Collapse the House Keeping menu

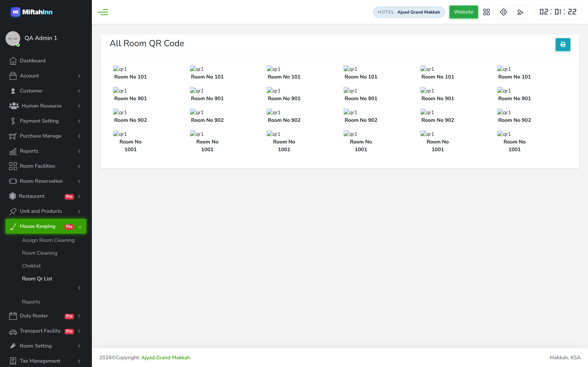[46, 226]
